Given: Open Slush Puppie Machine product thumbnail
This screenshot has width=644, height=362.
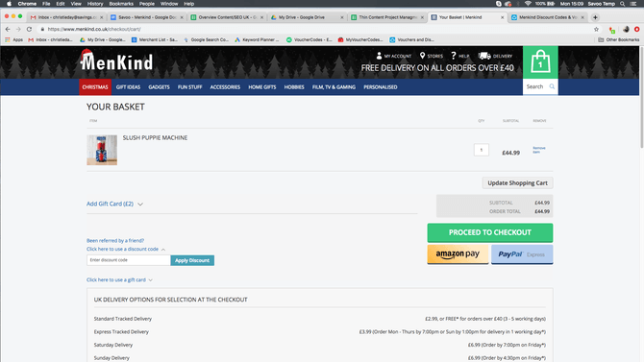Looking at the screenshot, I should click(x=102, y=150).
